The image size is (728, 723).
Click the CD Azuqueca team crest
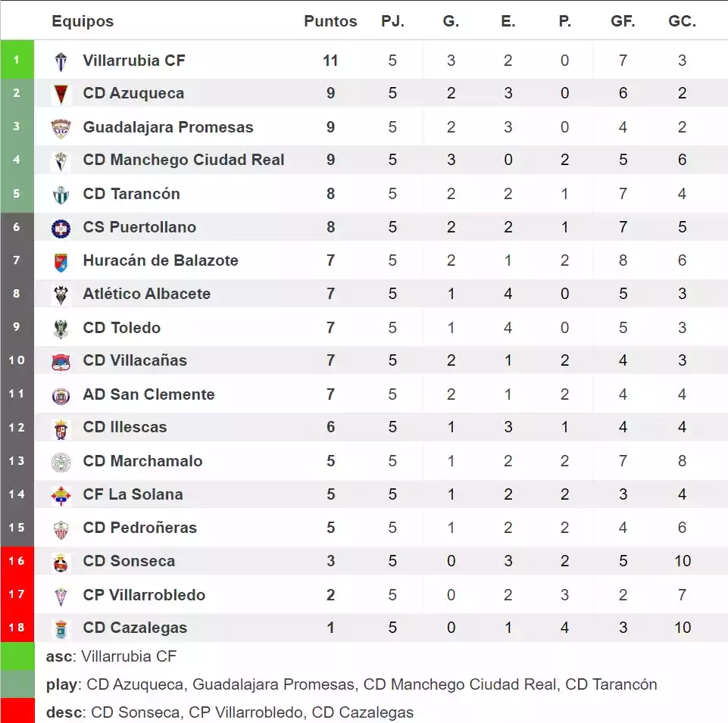point(61,94)
